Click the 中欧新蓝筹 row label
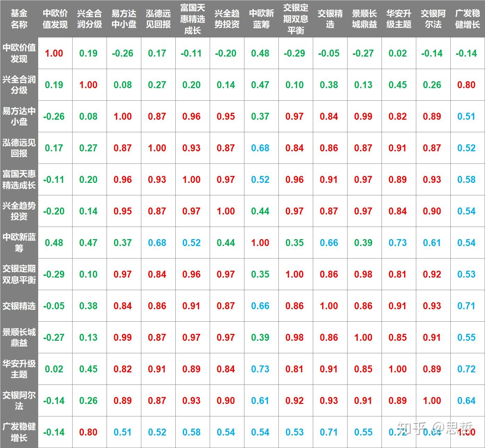 [19, 243]
